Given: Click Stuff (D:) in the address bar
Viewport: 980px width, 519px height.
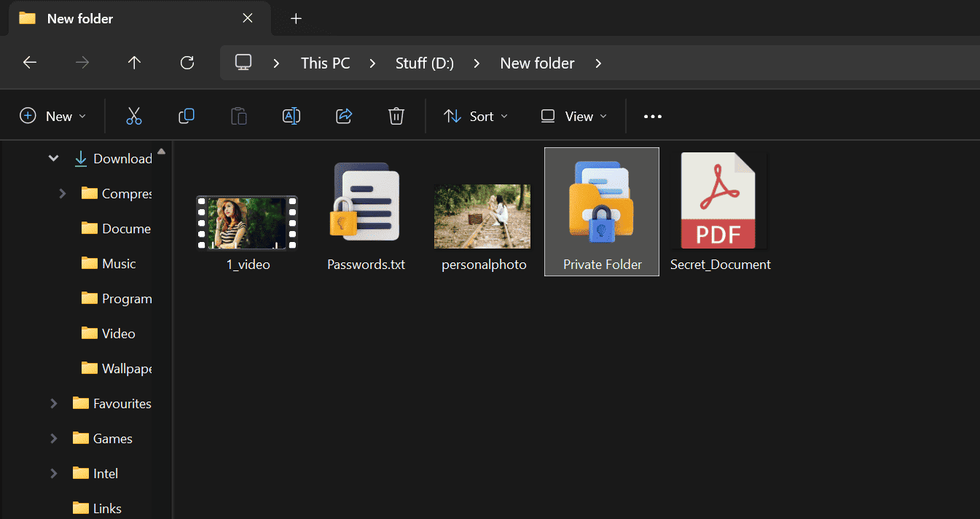Looking at the screenshot, I should click(x=424, y=63).
